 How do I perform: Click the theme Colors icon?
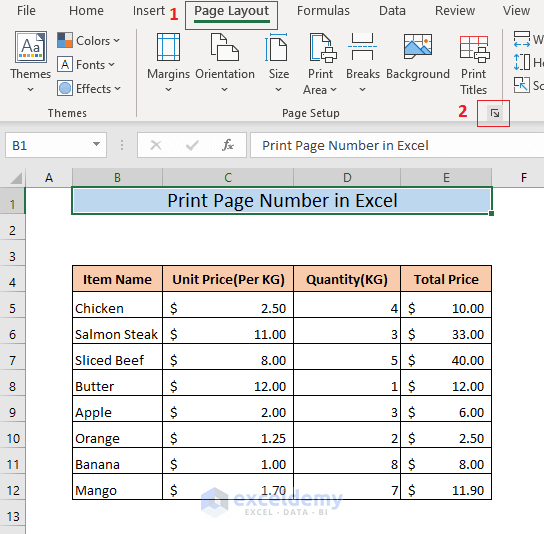coord(65,40)
